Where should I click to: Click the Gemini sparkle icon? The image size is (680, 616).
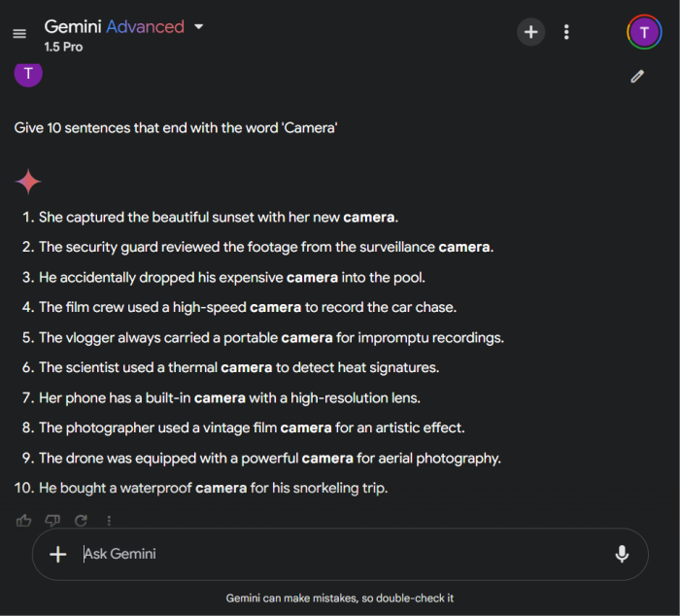coord(28,182)
